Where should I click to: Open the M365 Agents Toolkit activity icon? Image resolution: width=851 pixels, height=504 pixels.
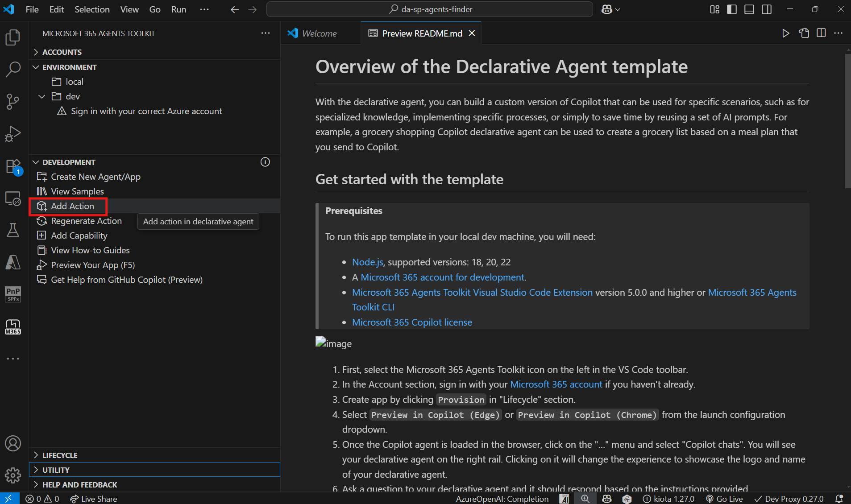tap(13, 327)
